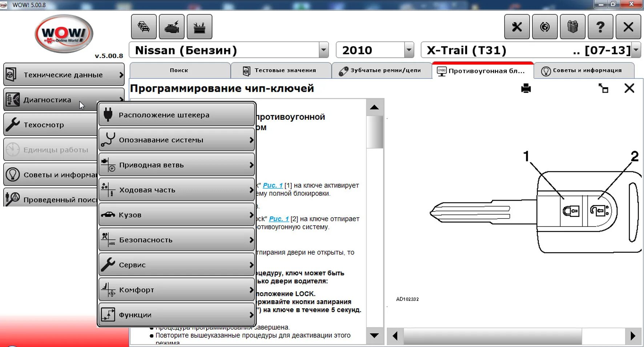
Task: Open Технические данные section
Action: (x=64, y=74)
